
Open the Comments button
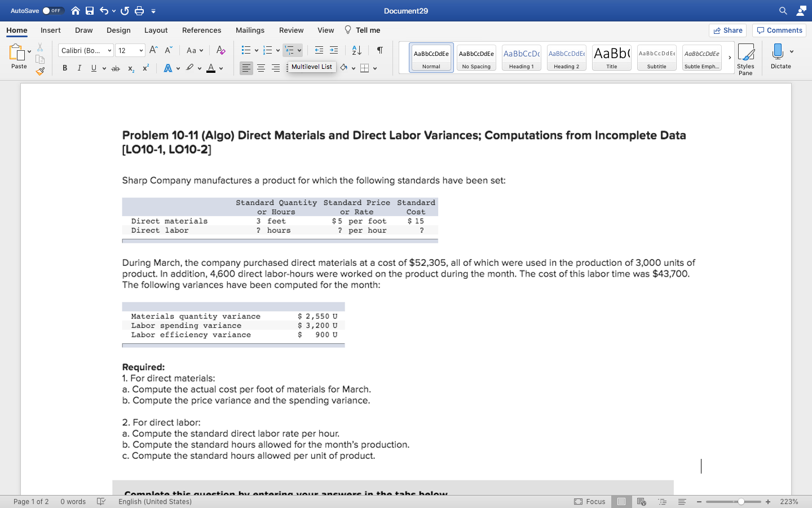coord(779,30)
